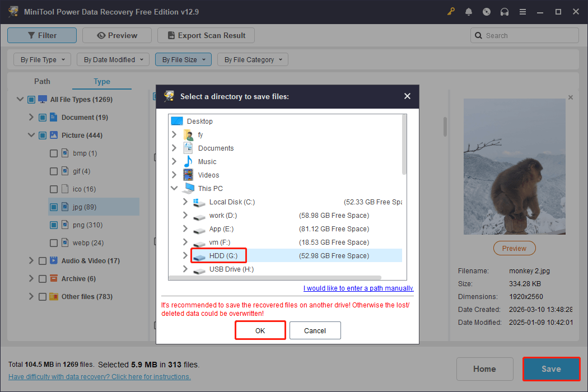Check the Audio & Video (17) checkbox

(43, 261)
